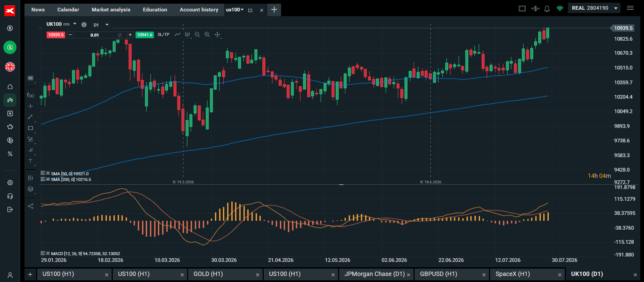
Task: Select the trend line drawing tool
Action: click(x=31, y=117)
